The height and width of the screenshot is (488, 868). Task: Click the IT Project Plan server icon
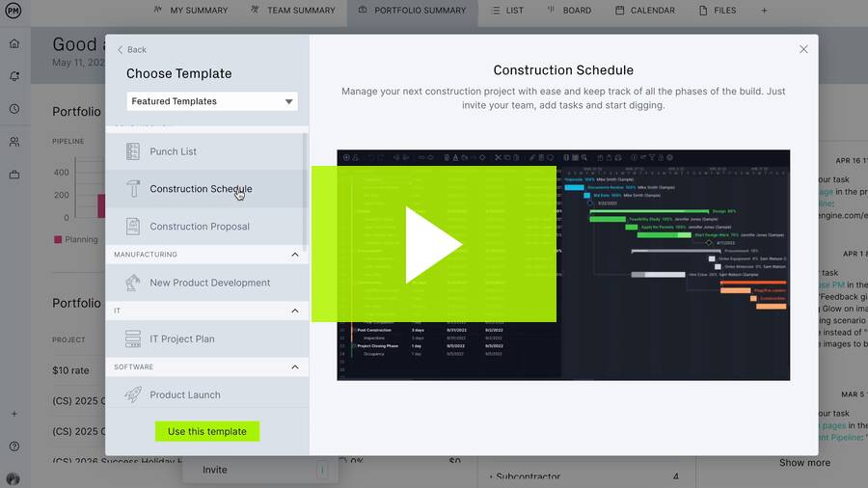(133, 339)
